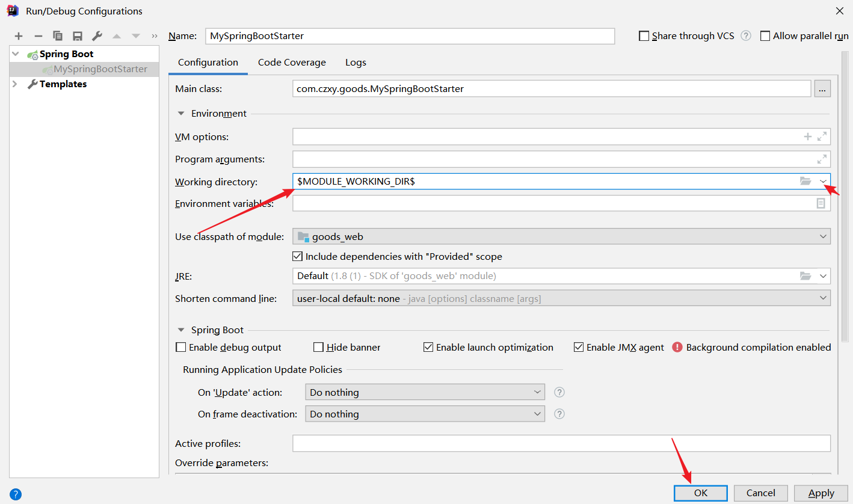
Task: Click 'Background compilation enabled' text
Action: (759, 347)
